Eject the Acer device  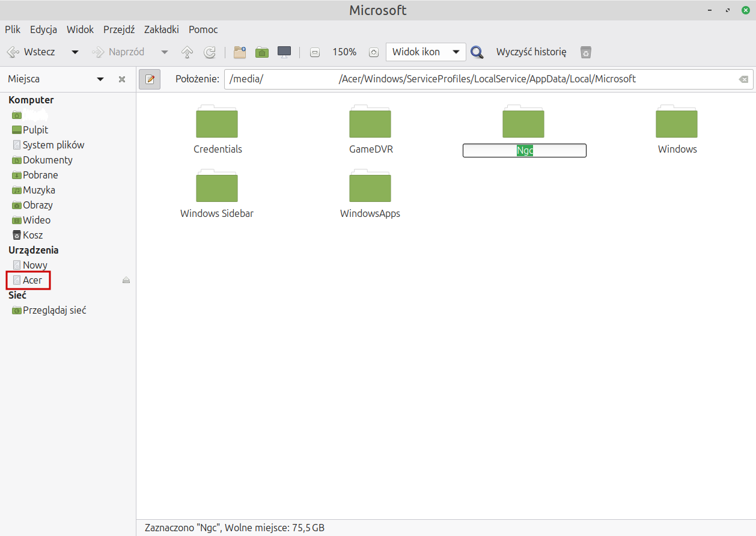tap(126, 280)
